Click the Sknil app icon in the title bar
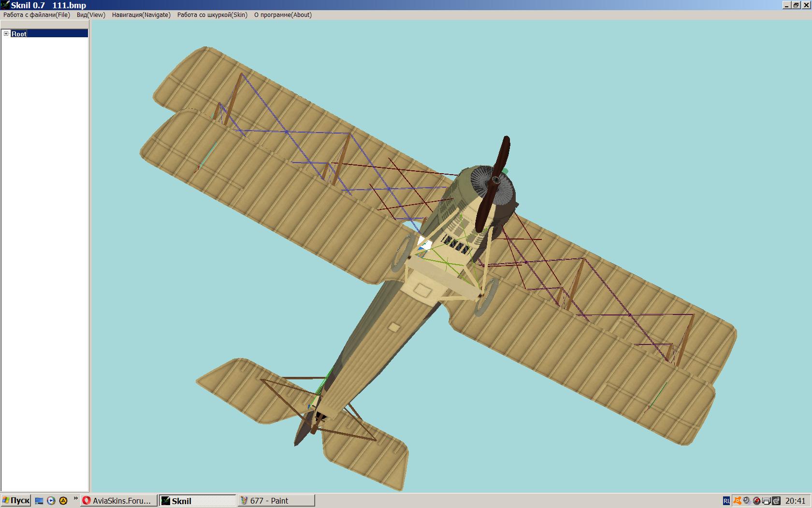The image size is (812, 508). [5, 5]
